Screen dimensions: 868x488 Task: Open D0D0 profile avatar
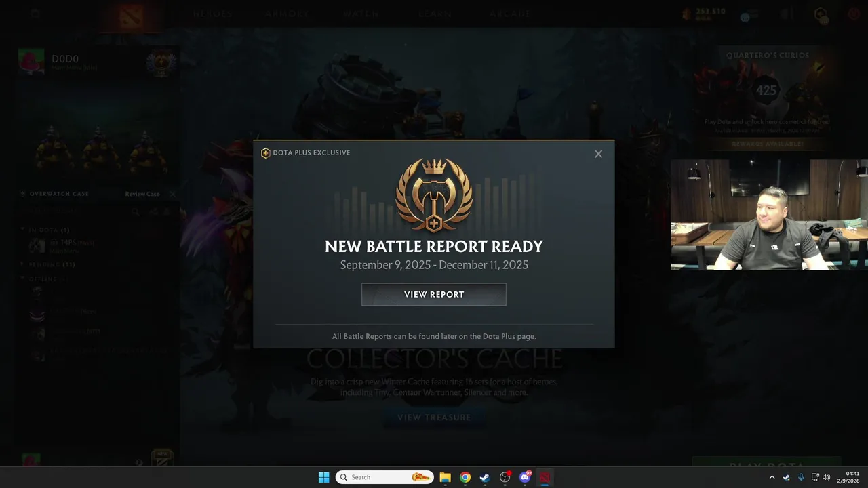[31, 62]
